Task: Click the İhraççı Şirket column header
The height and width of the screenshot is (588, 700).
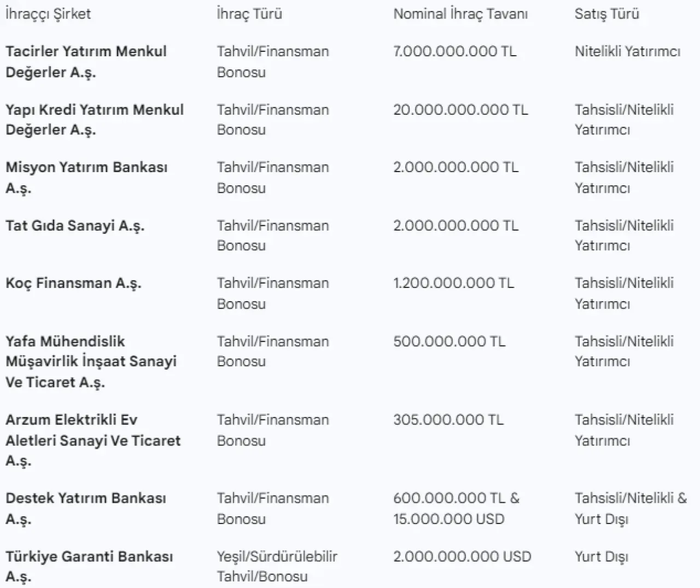Action: [x=48, y=14]
